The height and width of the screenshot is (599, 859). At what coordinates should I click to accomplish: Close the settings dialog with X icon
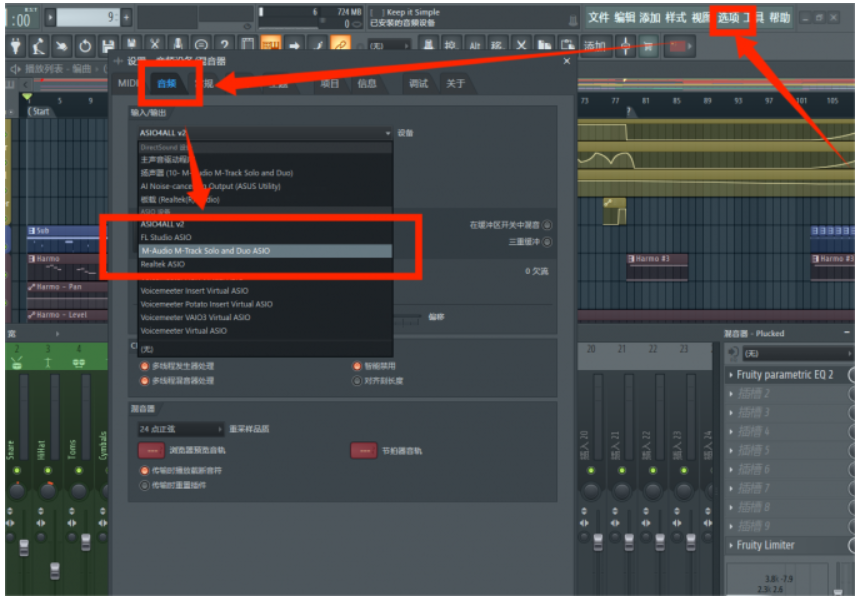pyautogui.click(x=567, y=61)
